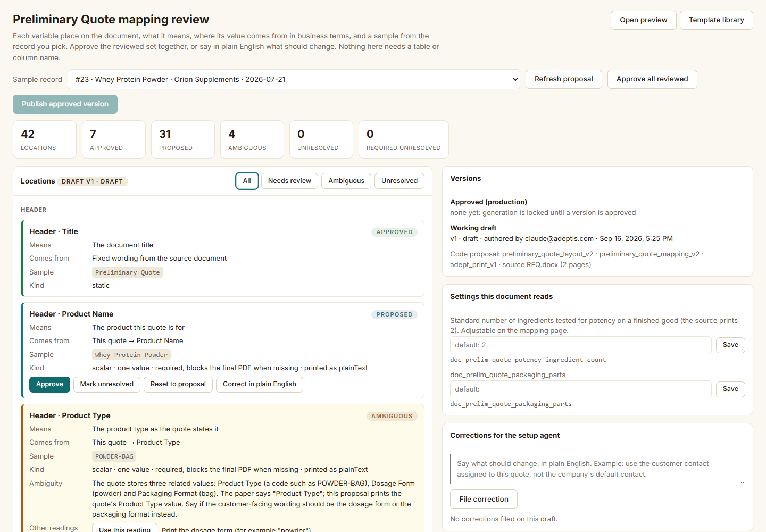
Task: Click Use this reading button
Action: click(124, 528)
